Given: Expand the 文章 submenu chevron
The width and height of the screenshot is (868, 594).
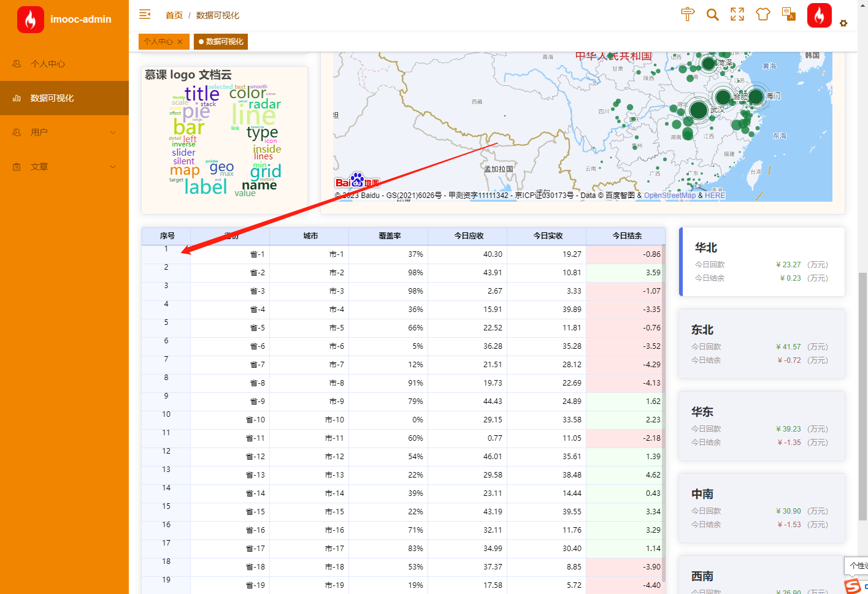Looking at the screenshot, I should tap(113, 167).
